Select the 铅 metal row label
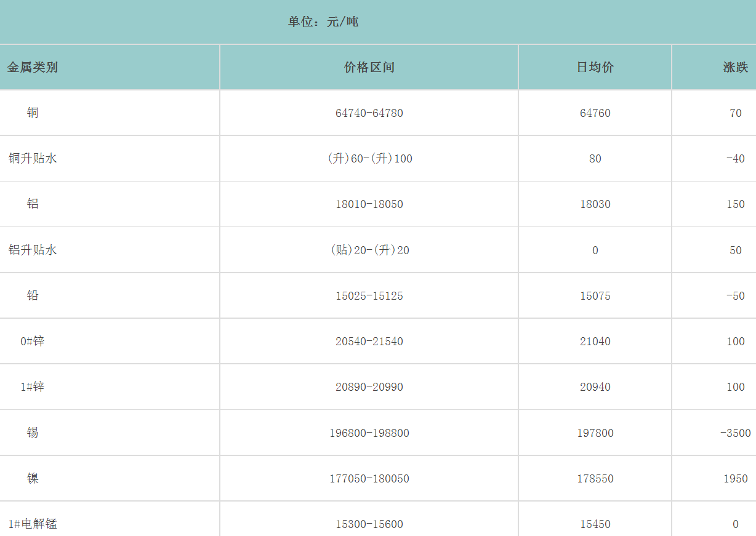756x536 pixels. point(33,295)
